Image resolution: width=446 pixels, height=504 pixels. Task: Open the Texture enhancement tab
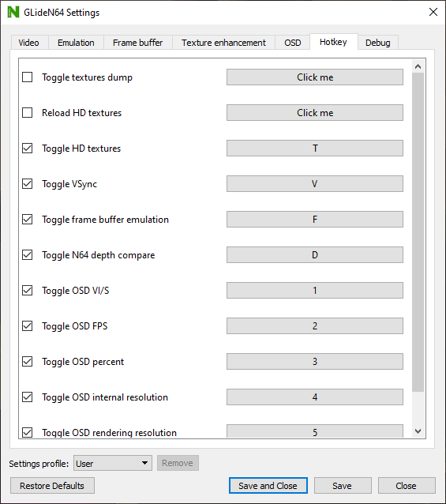[223, 43]
